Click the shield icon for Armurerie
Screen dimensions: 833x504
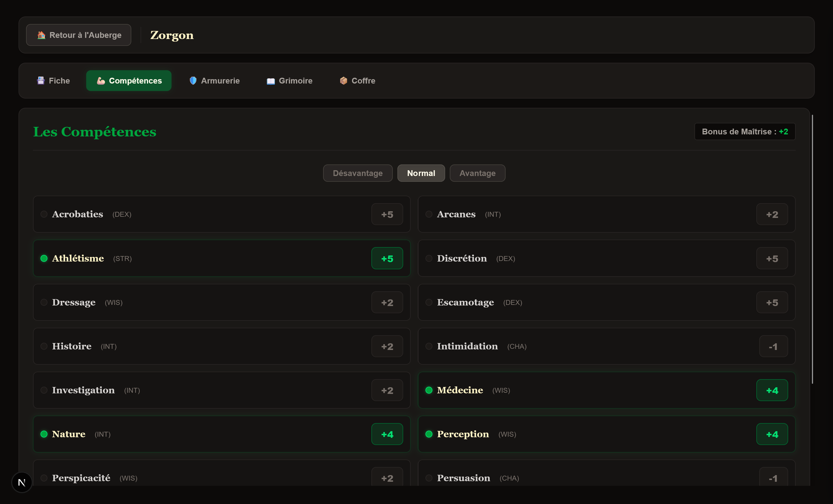[193, 80]
